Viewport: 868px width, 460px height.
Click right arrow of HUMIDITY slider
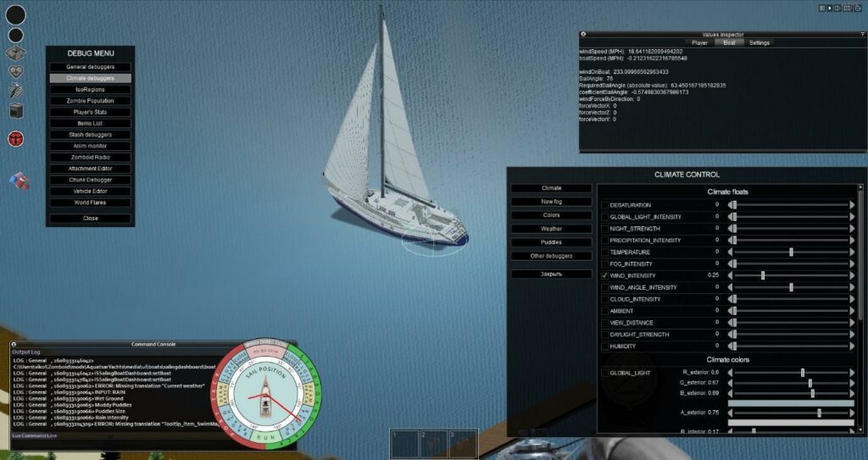852,346
